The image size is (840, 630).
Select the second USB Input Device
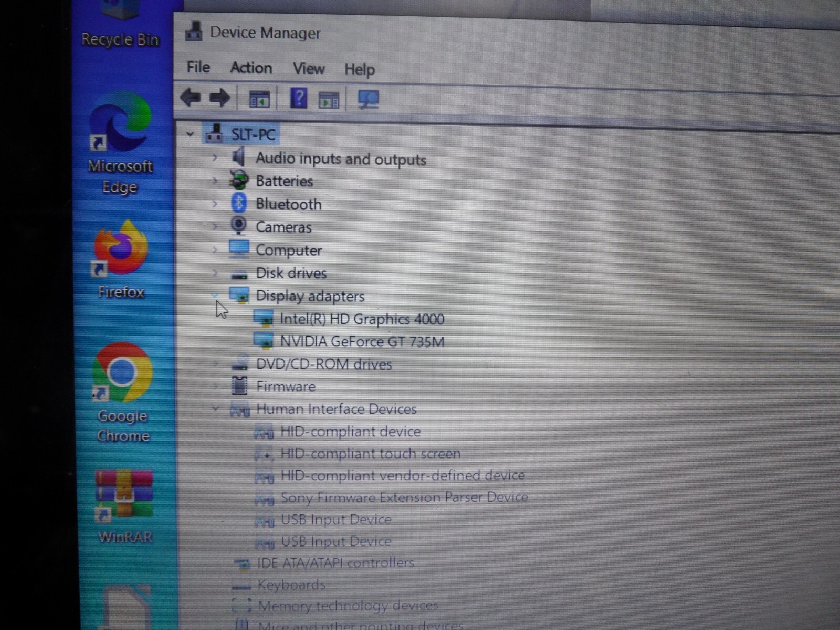click(x=336, y=541)
